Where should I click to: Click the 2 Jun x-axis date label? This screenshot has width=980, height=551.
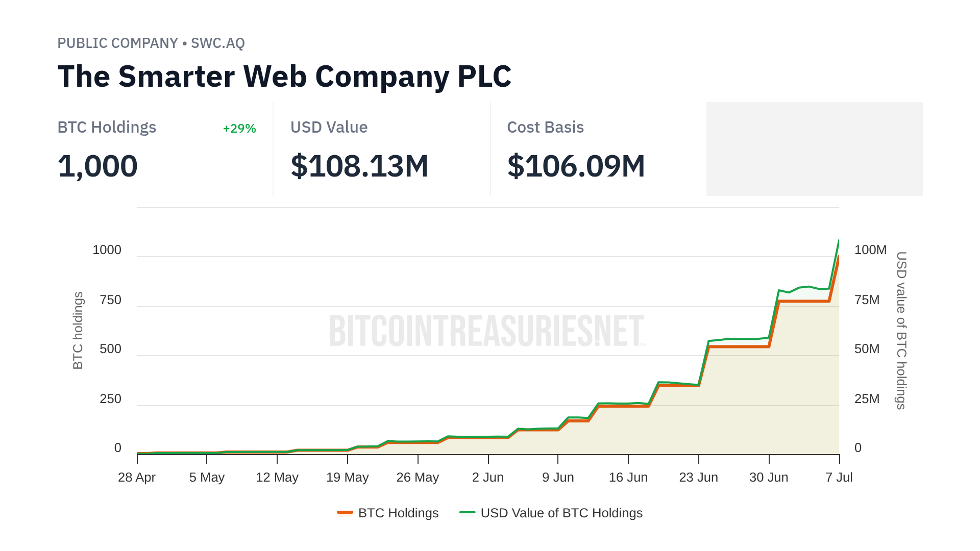point(487,478)
